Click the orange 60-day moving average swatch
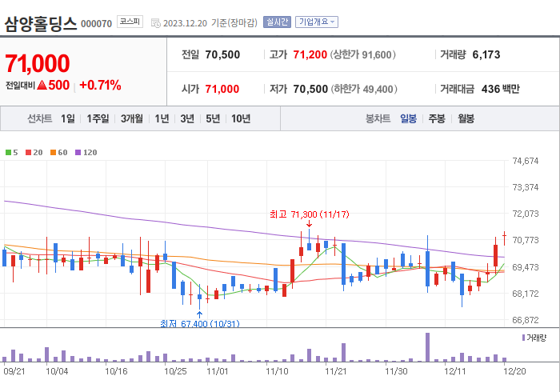The image size is (560, 392). pos(54,153)
